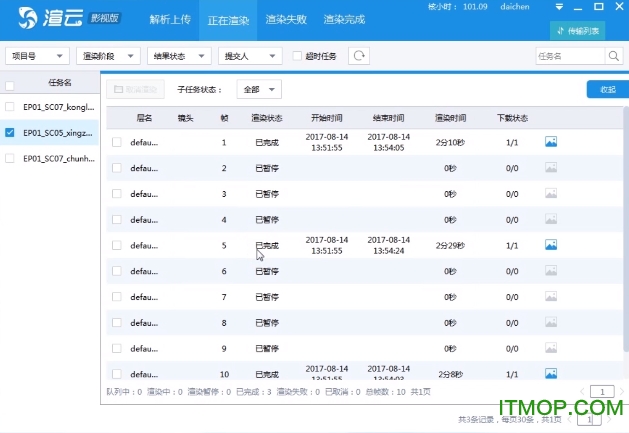Open the frame 9 greyed image preview

551,348
